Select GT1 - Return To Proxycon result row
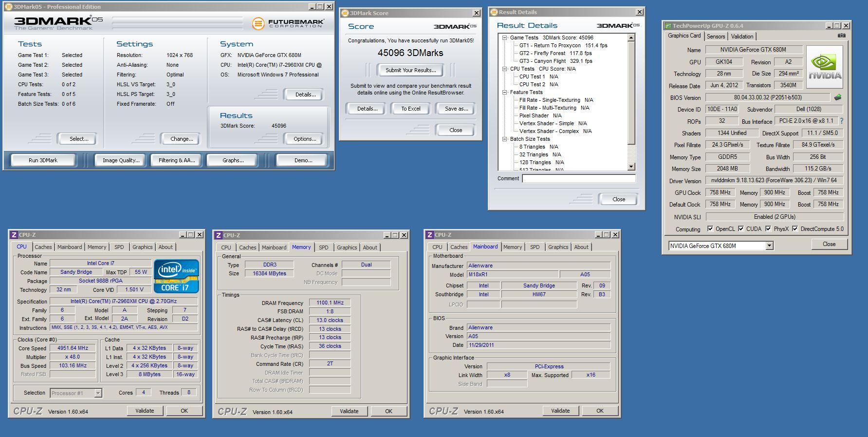 coord(563,45)
